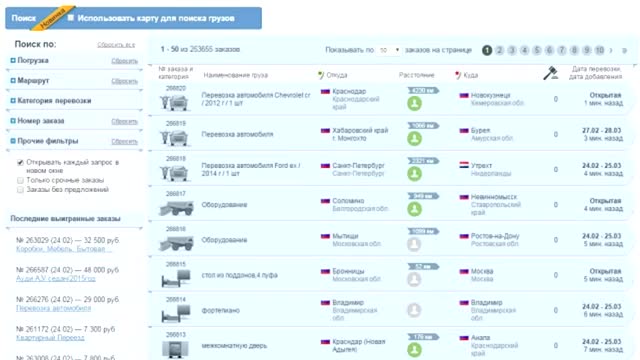Go to page 2 of orders
The image size is (640, 360).
coord(499,50)
